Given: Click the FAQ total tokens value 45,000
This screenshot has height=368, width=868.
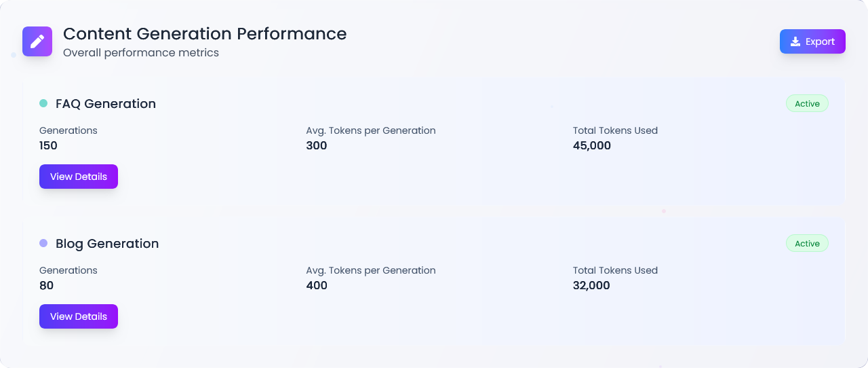Looking at the screenshot, I should coord(592,146).
